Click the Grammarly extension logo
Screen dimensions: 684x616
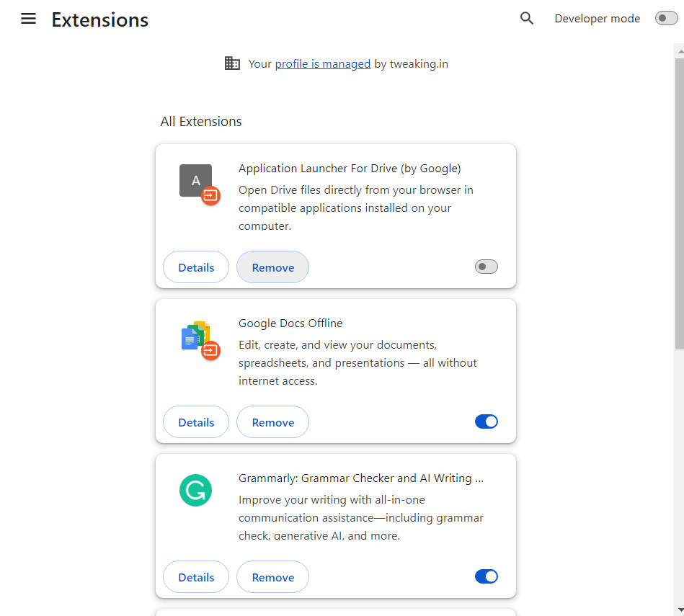coord(195,490)
